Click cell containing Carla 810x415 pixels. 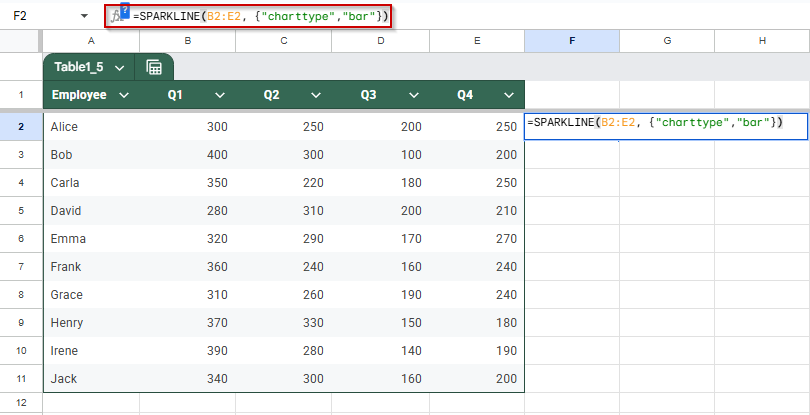(x=91, y=182)
